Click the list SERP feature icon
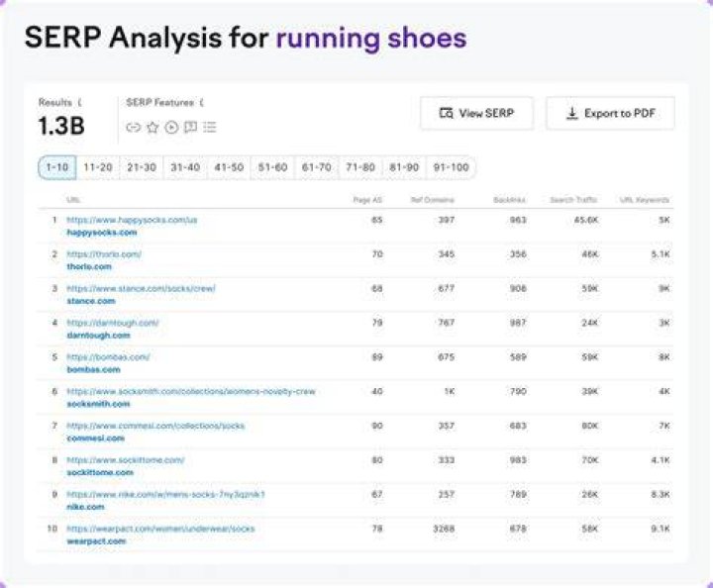Viewport: 713px width, 588px height. 210,128
